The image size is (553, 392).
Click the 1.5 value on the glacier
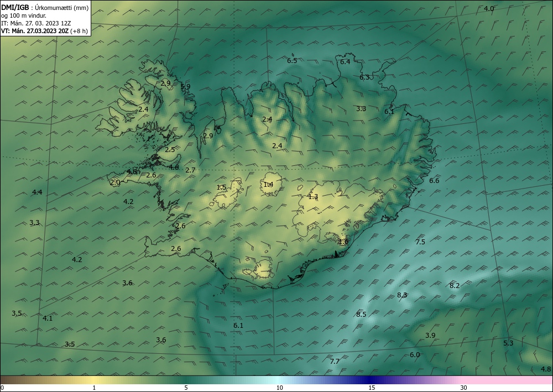pos(221,187)
